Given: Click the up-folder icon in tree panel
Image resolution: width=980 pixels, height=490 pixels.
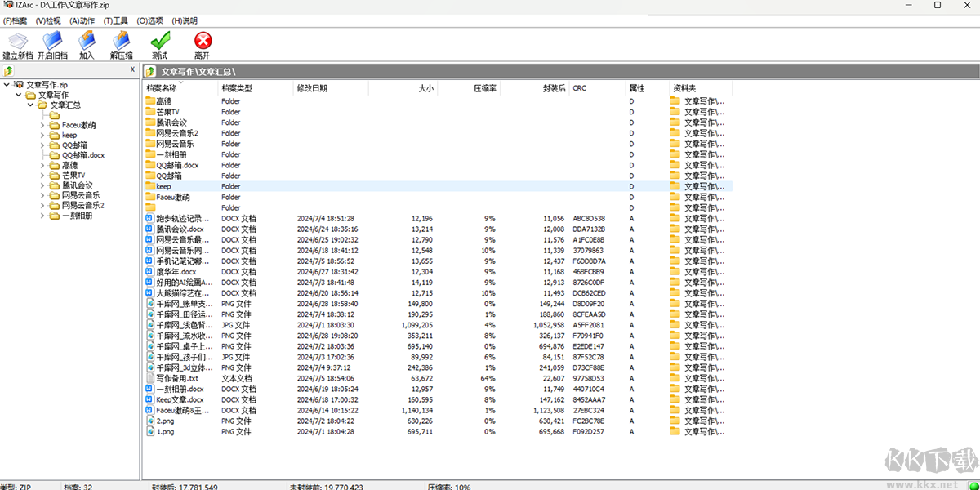Looking at the screenshot, I should 9,71.
